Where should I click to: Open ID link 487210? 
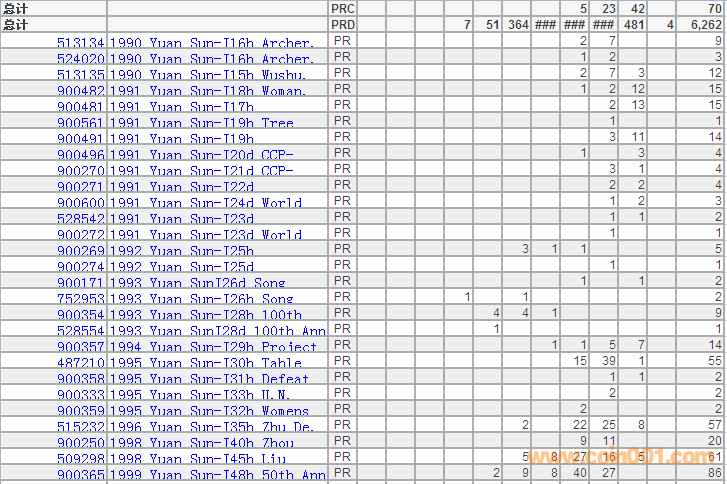81,363
